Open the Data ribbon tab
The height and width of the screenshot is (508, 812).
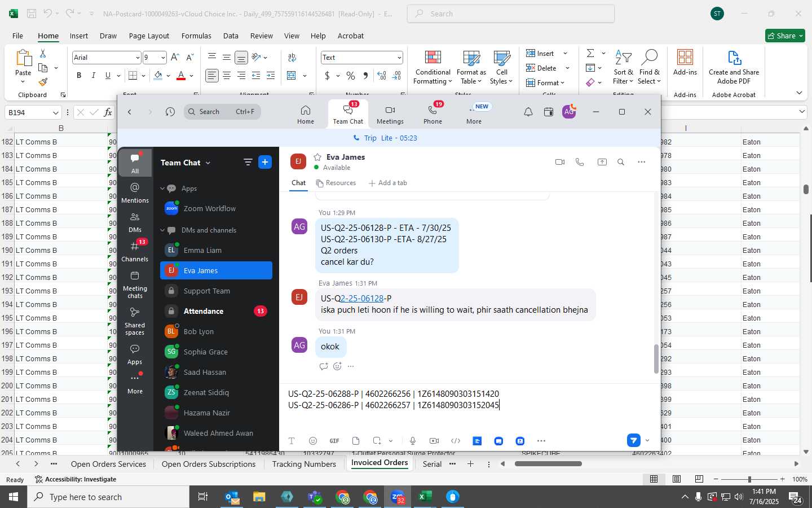pyautogui.click(x=231, y=36)
